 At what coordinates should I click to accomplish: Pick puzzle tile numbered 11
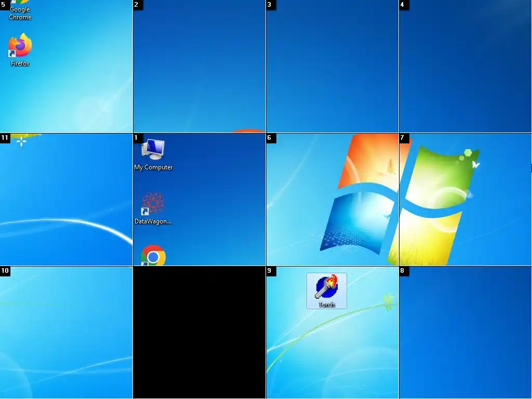(66, 199)
